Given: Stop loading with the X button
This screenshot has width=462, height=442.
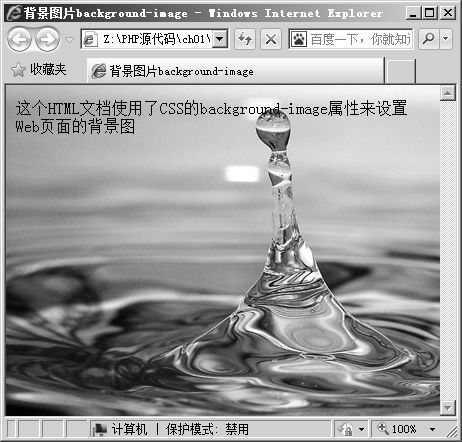Looking at the screenshot, I should (x=271, y=39).
